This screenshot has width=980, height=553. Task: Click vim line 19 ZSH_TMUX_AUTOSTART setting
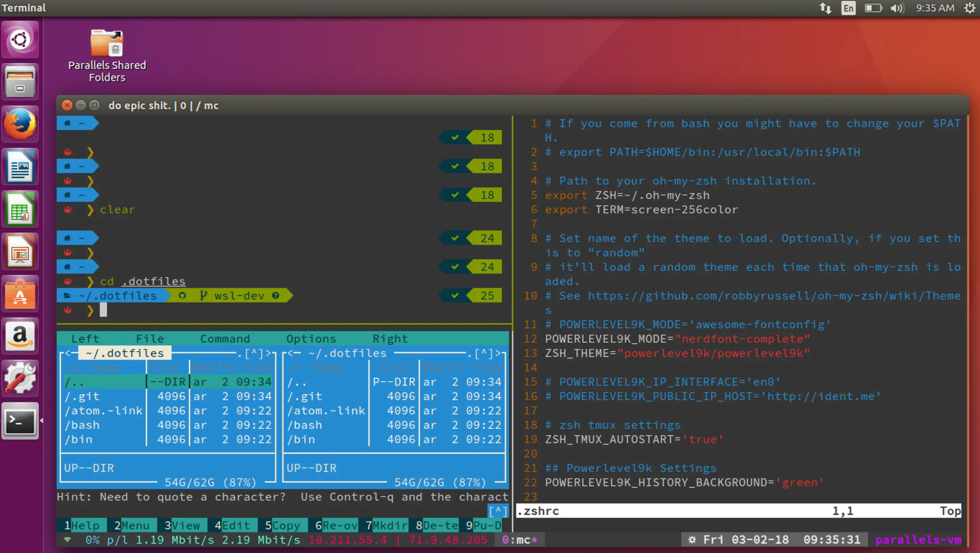point(634,439)
